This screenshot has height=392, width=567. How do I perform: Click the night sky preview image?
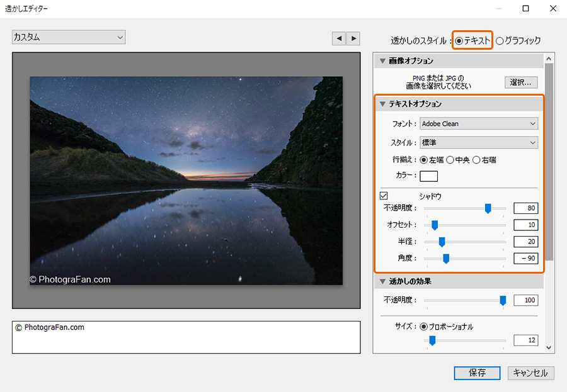coord(186,181)
